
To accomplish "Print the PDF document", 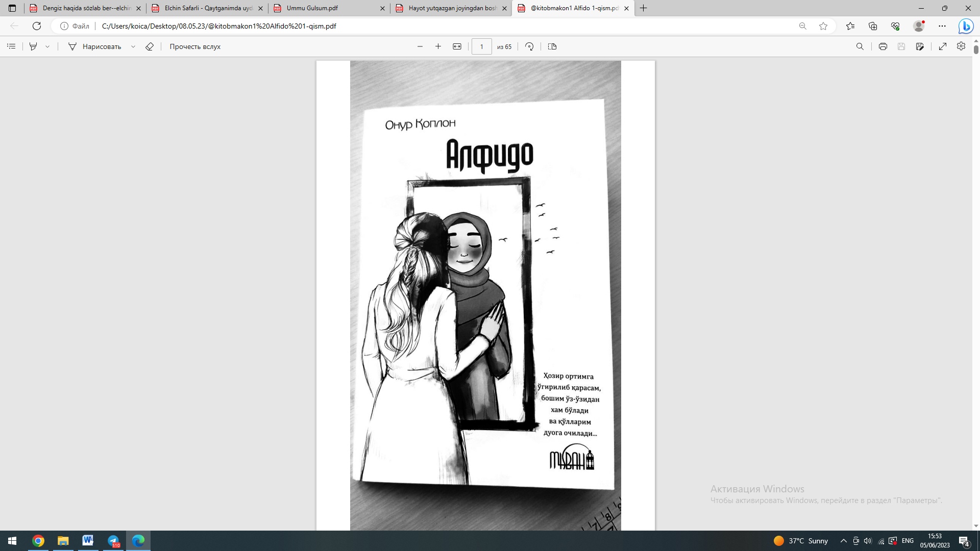I will [883, 46].
